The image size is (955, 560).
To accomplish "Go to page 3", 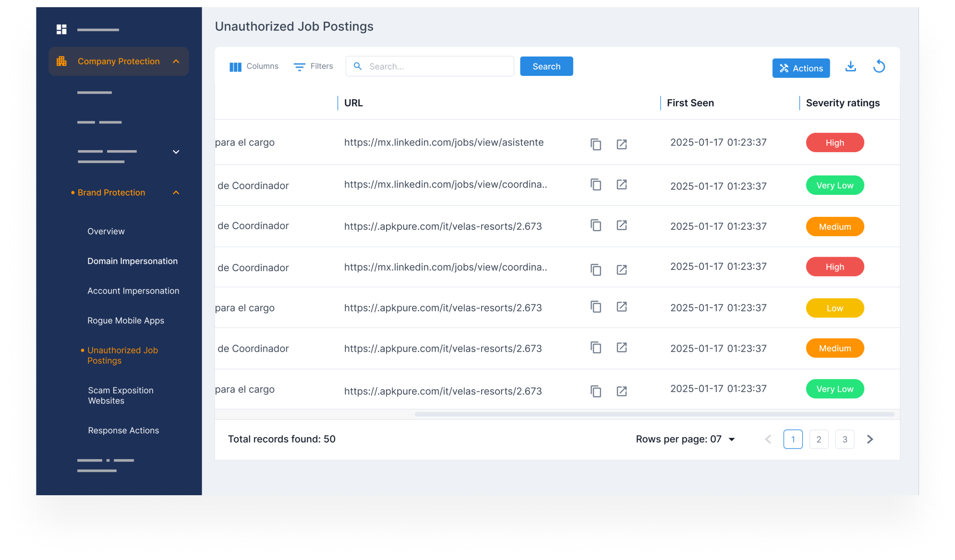I will tap(845, 439).
